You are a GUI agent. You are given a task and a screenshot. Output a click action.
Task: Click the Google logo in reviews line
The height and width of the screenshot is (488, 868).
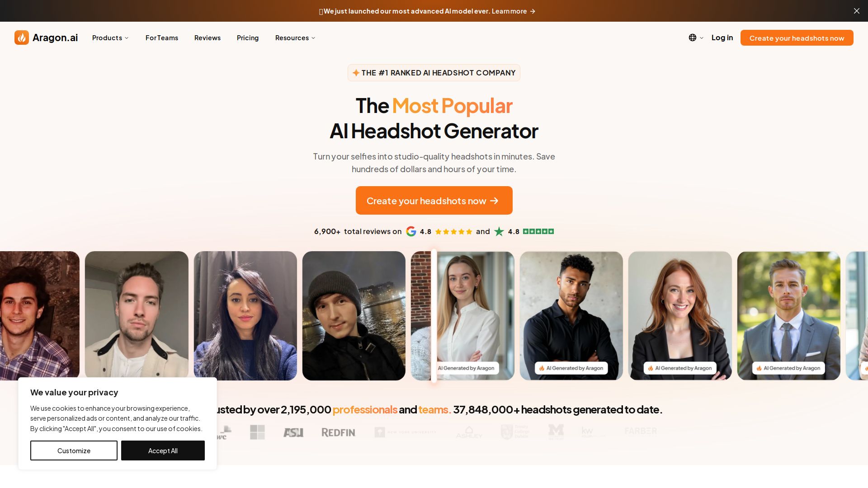[x=411, y=231]
